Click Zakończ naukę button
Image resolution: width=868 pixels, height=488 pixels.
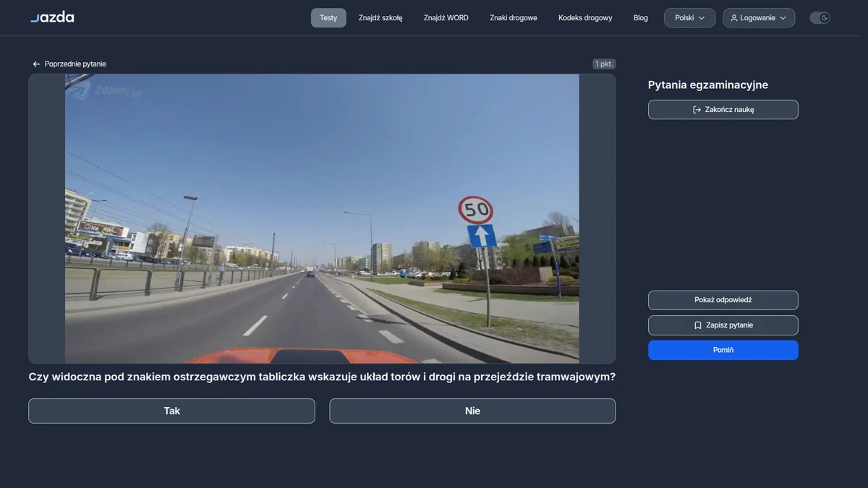pos(723,110)
